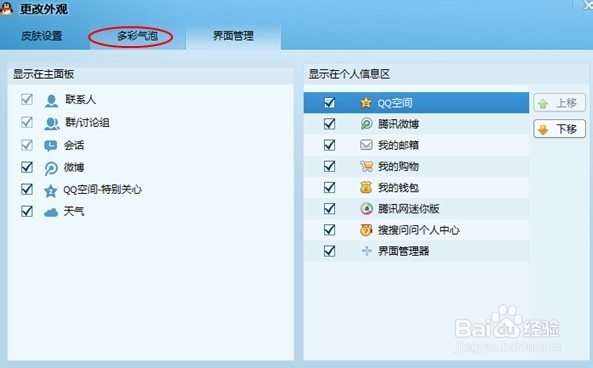Uncheck the 搜搜问问个人中心 checkbox
Image resolution: width=593 pixels, height=368 pixels.
329,230
